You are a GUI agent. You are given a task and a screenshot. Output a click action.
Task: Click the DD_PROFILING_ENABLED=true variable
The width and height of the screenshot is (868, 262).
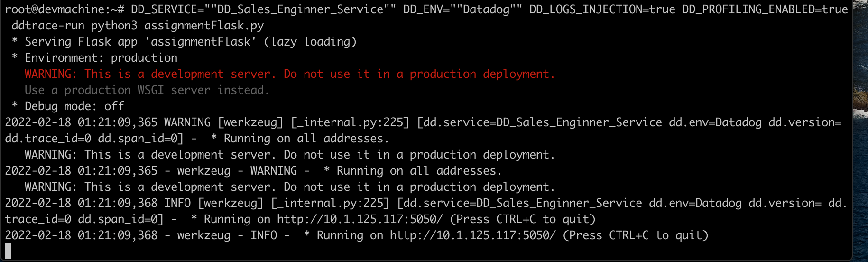[x=765, y=9]
